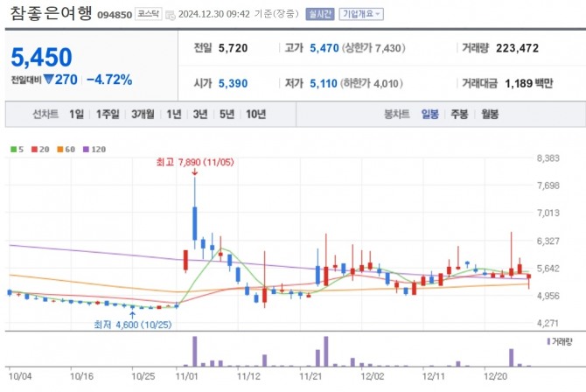Select the 10년 line chart tab
The height and width of the screenshot is (392, 586).
(x=256, y=114)
